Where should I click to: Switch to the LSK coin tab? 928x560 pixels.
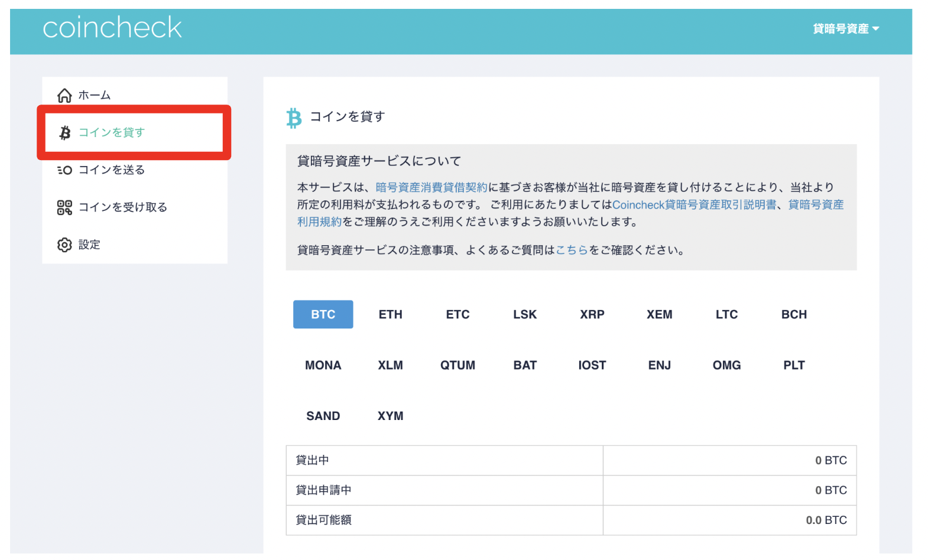(x=525, y=314)
